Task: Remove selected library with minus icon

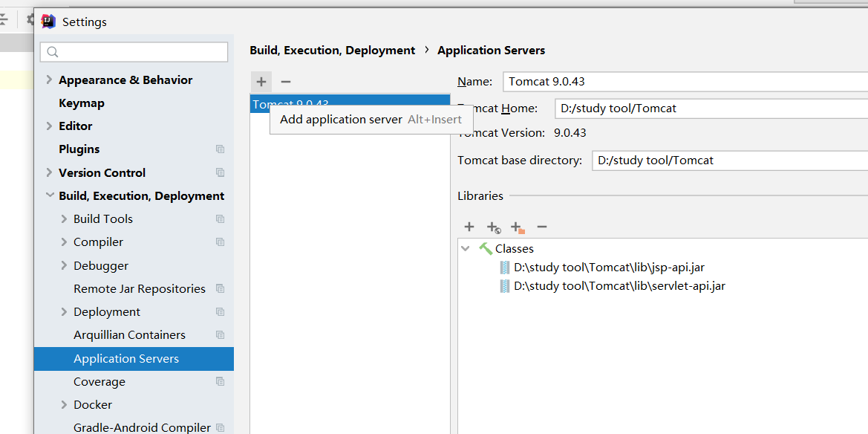Action: coord(542,227)
